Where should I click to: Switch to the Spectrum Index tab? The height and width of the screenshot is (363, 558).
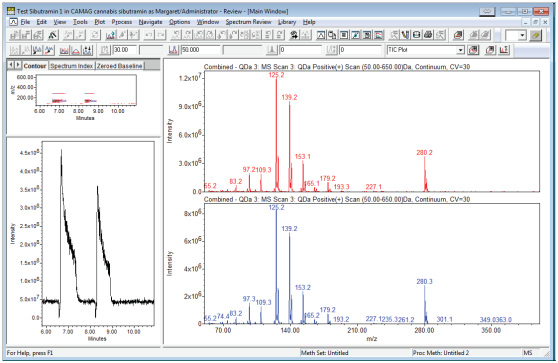[72, 66]
